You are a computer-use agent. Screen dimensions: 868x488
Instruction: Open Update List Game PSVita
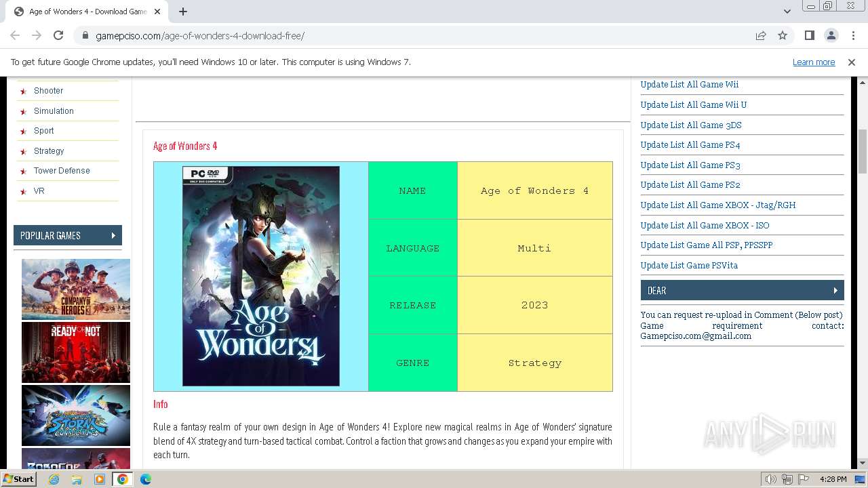689,266
